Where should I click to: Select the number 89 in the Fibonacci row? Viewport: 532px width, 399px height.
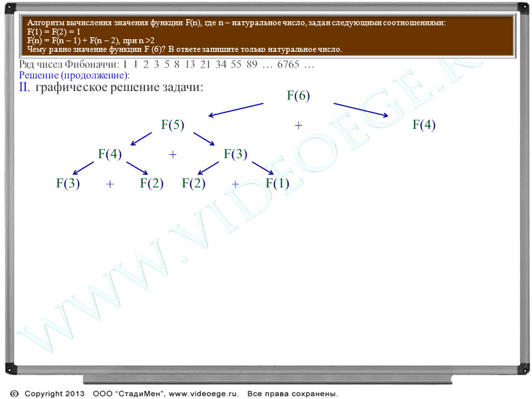coord(252,64)
